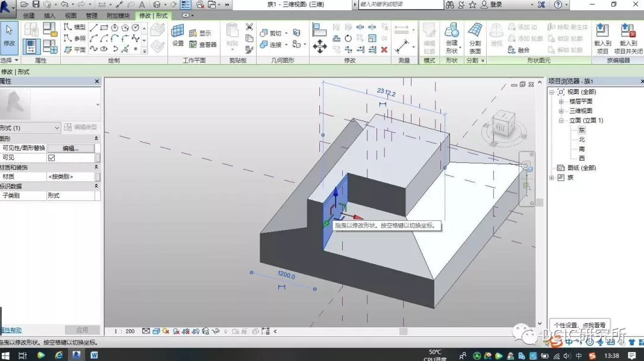Open the 形式 (1) type selector dropdown

[x=57, y=128]
